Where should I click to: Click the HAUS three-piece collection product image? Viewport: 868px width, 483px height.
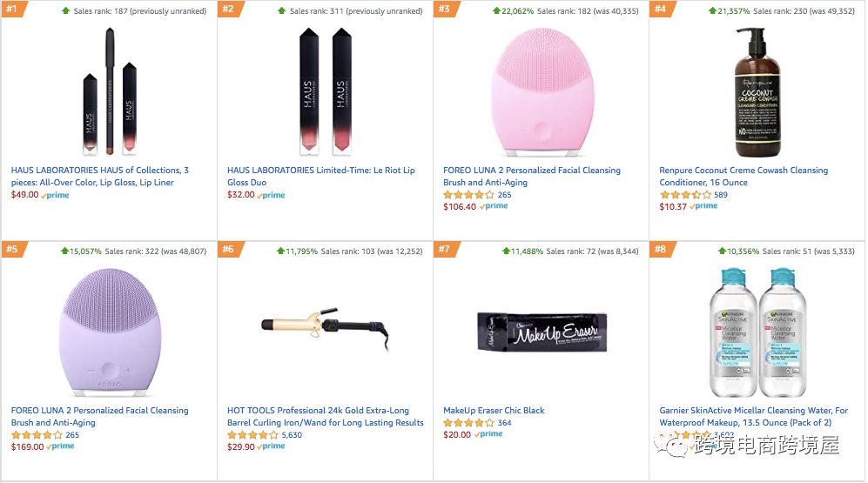click(x=110, y=91)
